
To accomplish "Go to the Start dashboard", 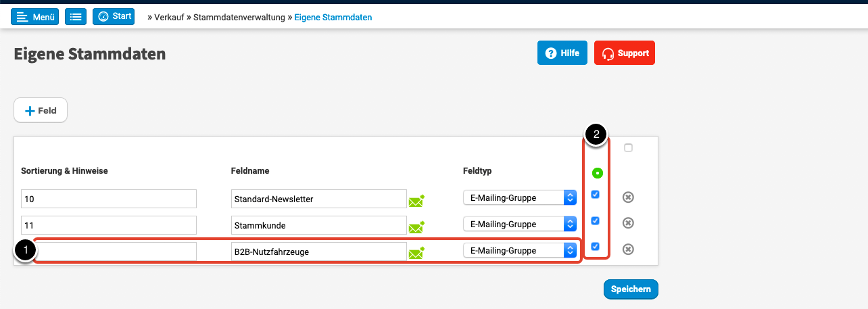I will (x=114, y=16).
